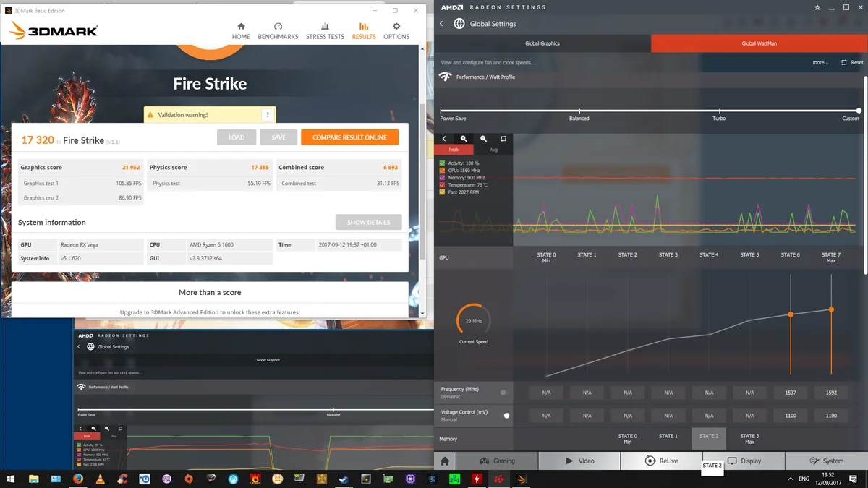This screenshot has height=488, width=868.
Task: Open Steam from the taskbar
Action: point(344,479)
